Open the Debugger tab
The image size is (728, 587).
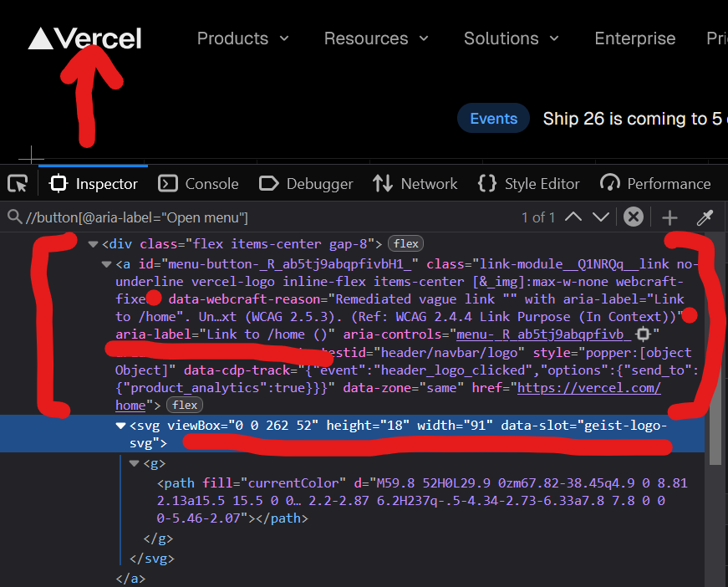pos(306,184)
